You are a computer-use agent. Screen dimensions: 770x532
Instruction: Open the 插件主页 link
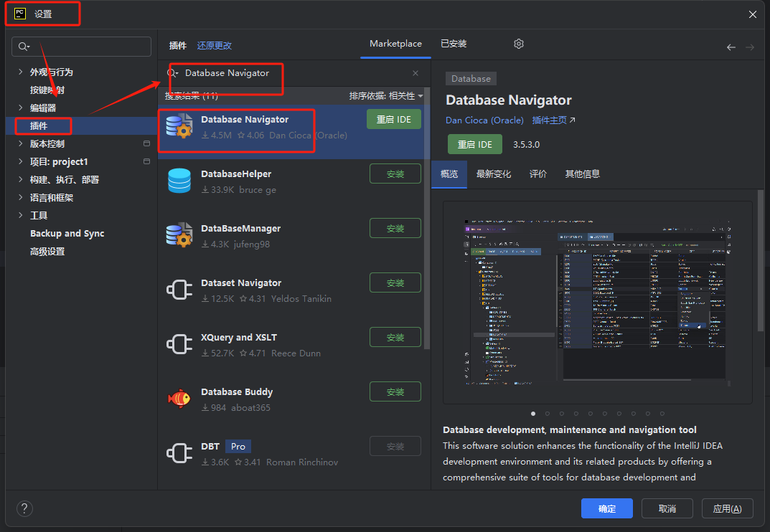[x=553, y=120]
